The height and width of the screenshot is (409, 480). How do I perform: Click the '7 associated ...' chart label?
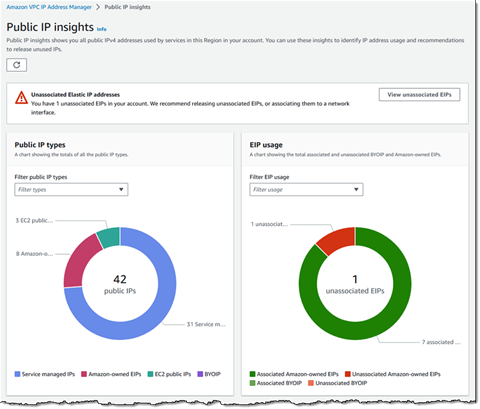pos(441,342)
